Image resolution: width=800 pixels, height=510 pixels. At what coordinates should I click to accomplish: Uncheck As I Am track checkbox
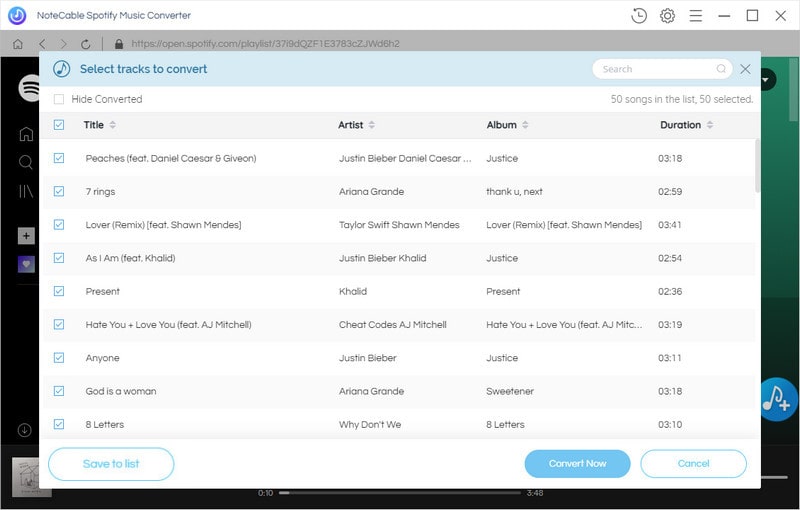(x=59, y=258)
